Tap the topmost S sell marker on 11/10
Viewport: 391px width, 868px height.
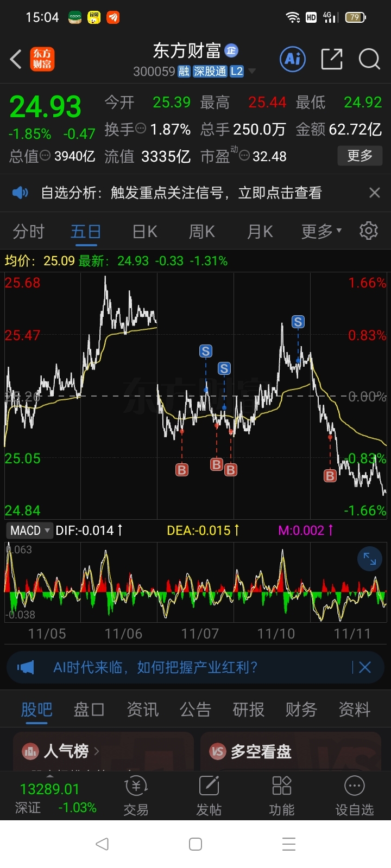(x=298, y=322)
